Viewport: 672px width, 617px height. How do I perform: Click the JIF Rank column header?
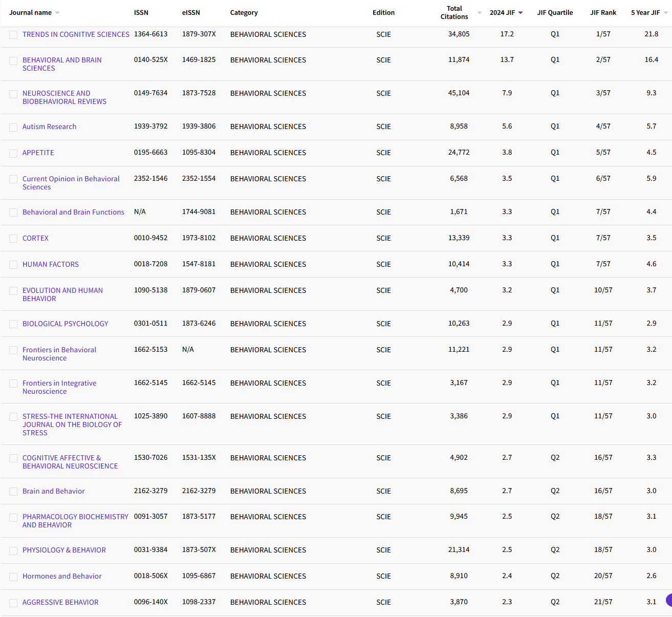(603, 13)
